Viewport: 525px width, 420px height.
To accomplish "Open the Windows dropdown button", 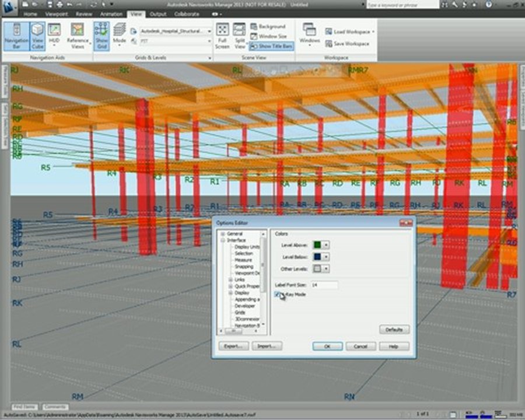I will click(309, 34).
